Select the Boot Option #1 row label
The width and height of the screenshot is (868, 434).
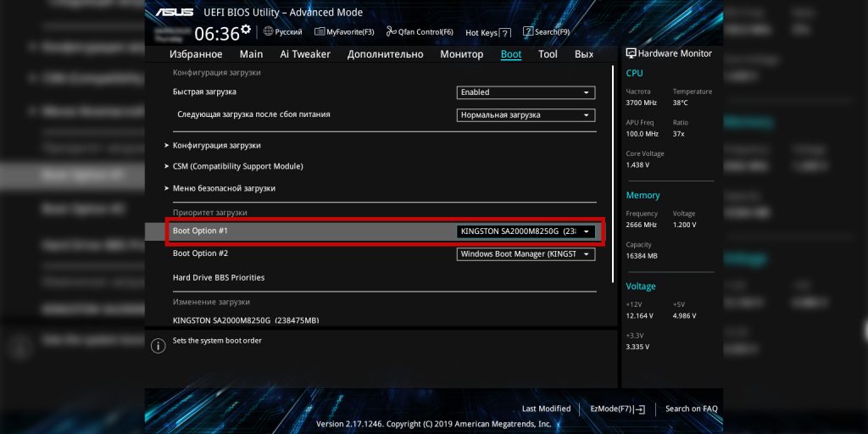click(200, 231)
